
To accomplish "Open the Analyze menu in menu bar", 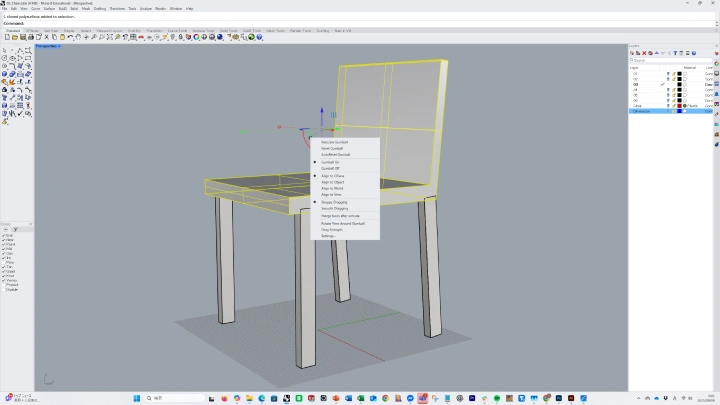I will tap(146, 9).
